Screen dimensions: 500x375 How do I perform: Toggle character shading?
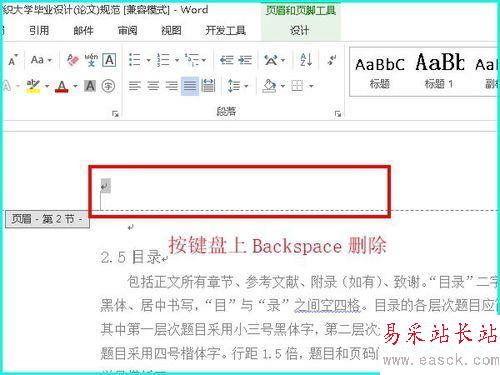[x=90, y=86]
